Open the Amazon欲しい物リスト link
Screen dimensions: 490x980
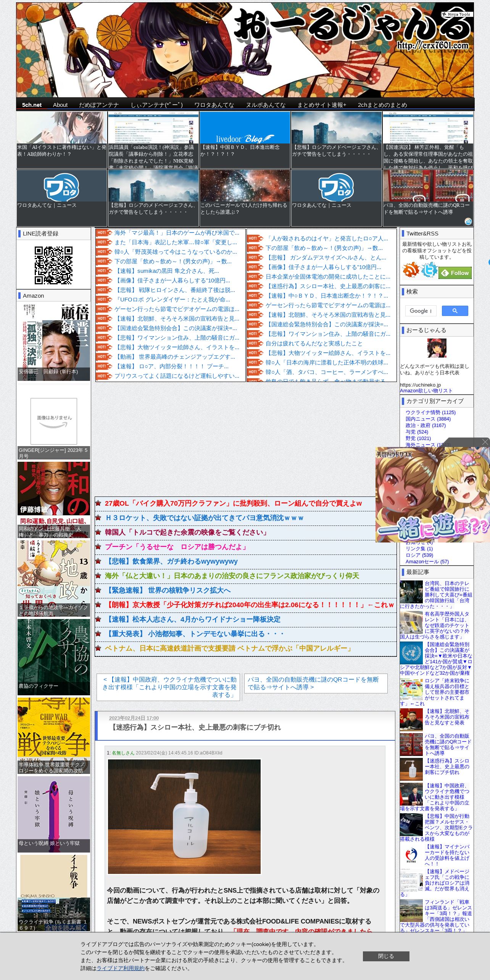[426, 390]
